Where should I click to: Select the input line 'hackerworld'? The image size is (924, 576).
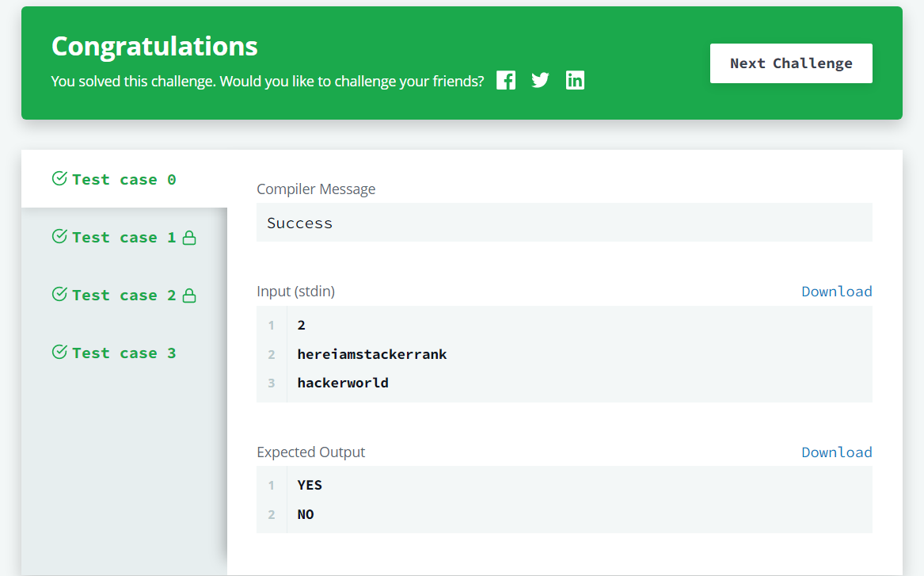pyautogui.click(x=343, y=383)
